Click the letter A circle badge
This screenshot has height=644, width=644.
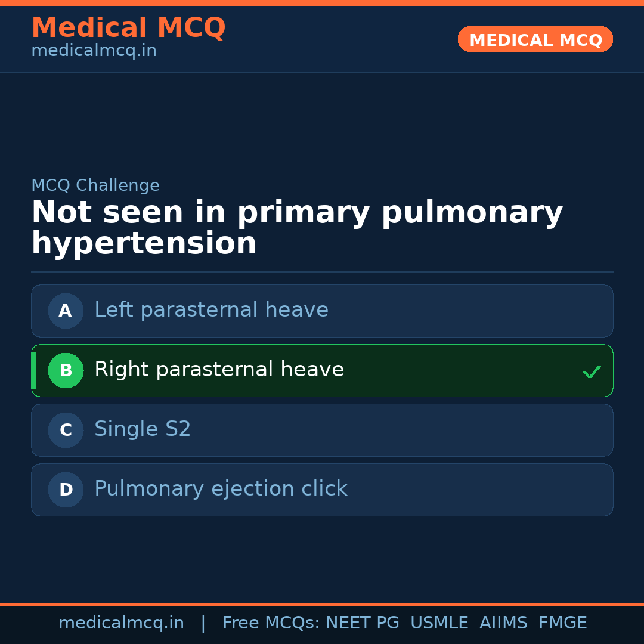[x=66, y=311]
